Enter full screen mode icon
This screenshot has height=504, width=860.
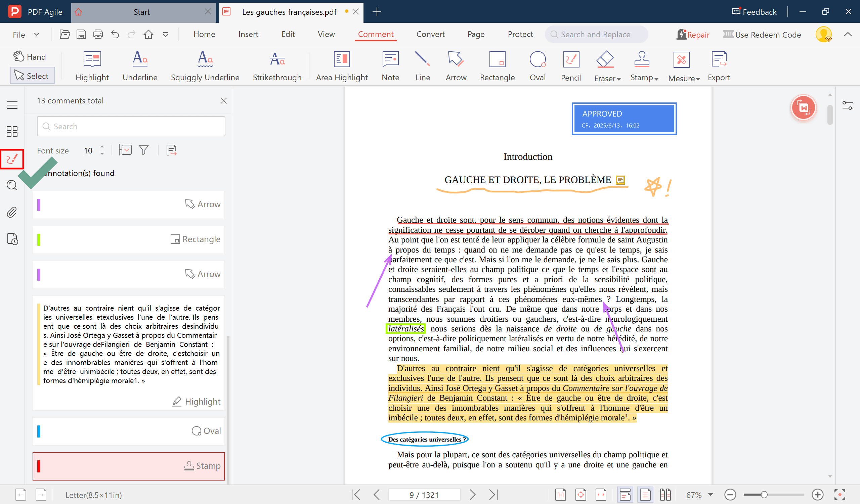pos(840,495)
